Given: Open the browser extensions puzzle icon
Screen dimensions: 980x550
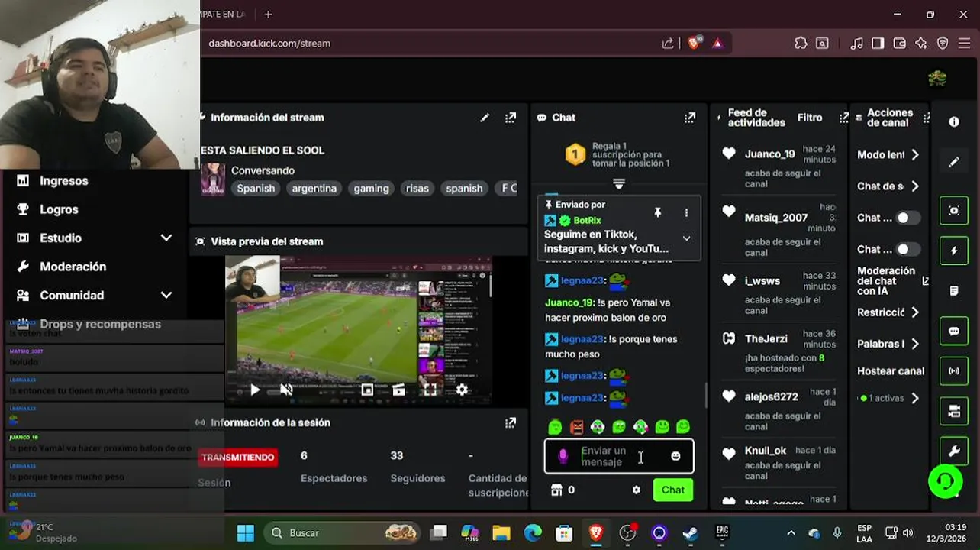Looking at the screenshot, I should tap(801, 44).
